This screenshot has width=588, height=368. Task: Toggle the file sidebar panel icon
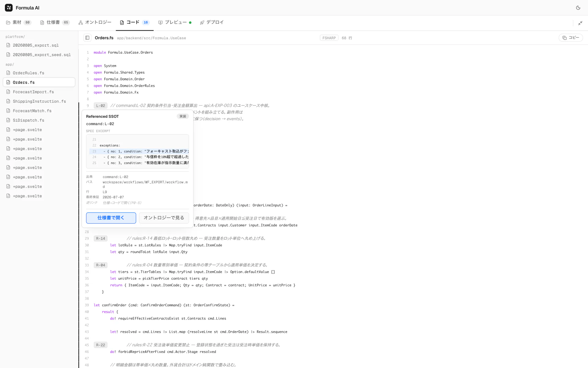tap(87, 38)
